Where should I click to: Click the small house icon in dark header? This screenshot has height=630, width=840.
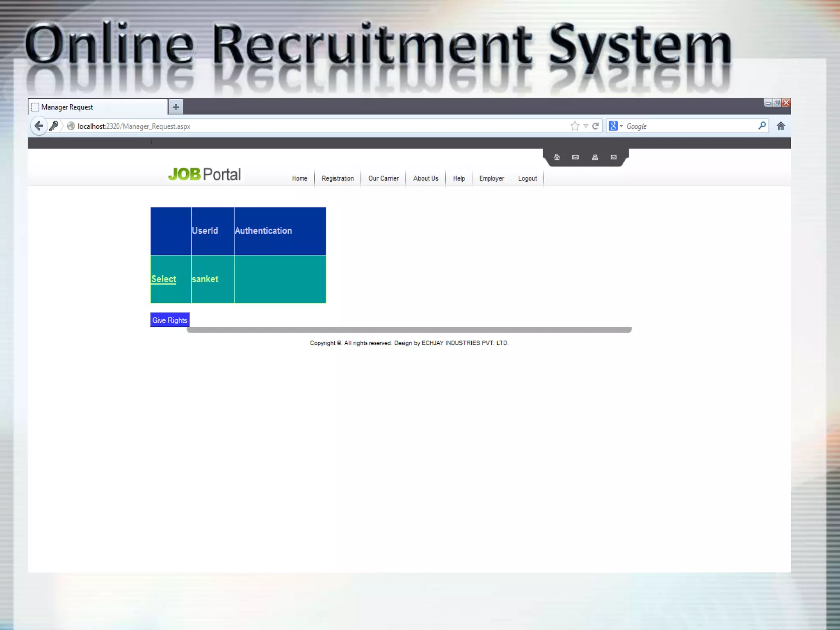coord(557,157)
